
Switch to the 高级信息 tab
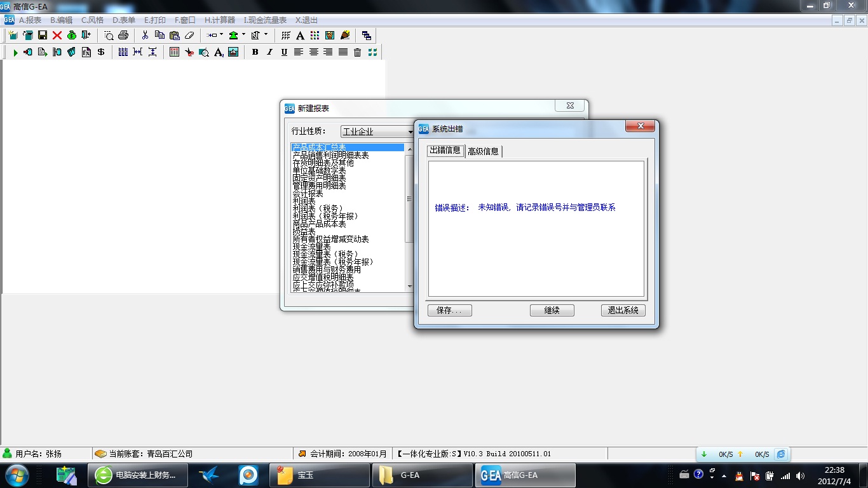coord(483,151)
